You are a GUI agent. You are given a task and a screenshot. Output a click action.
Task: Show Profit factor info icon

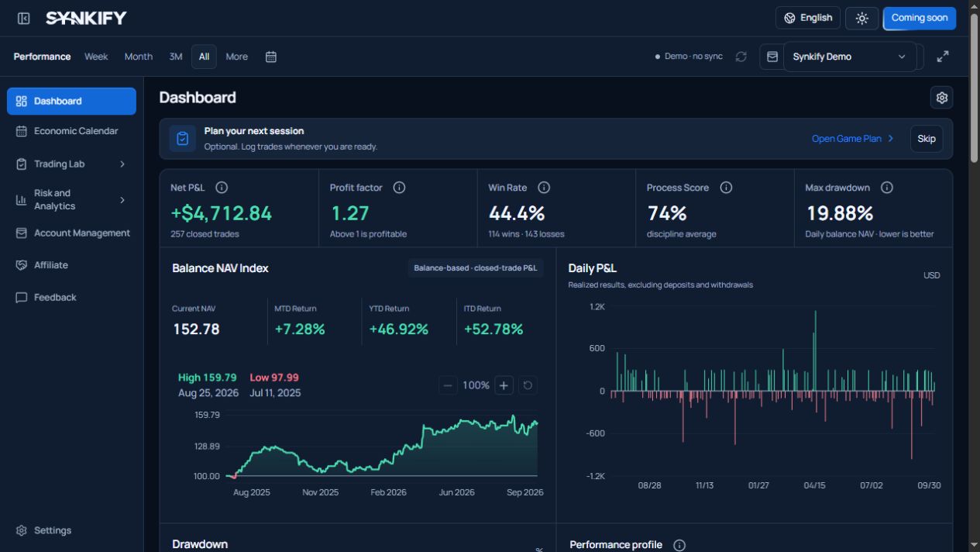pos(399,188)
